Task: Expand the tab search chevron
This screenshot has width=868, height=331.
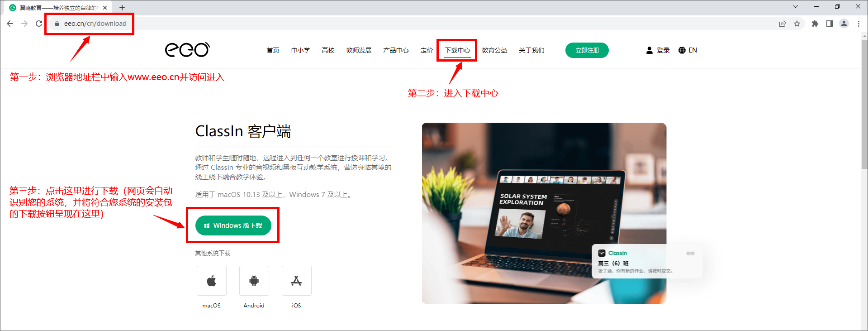Action: (x=796, y=6)
